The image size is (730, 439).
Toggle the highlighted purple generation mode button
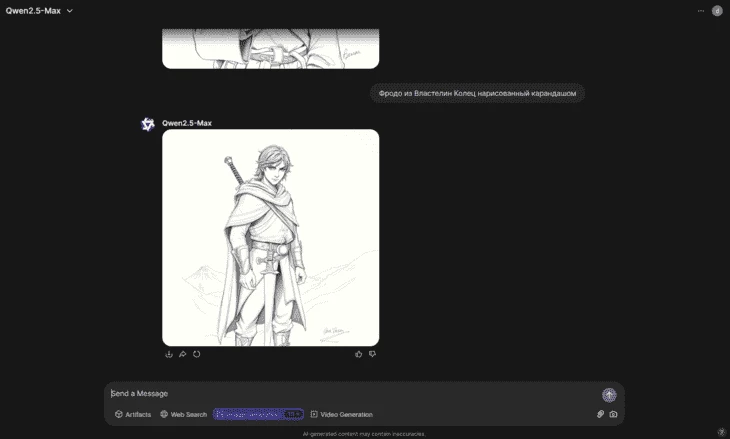pos(258,414)
